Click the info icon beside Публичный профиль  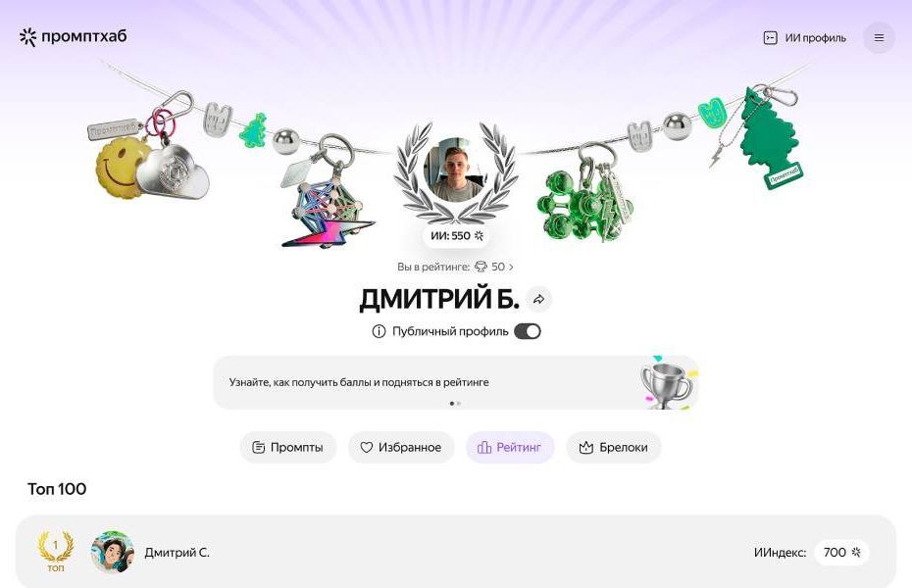click(379, 332)
